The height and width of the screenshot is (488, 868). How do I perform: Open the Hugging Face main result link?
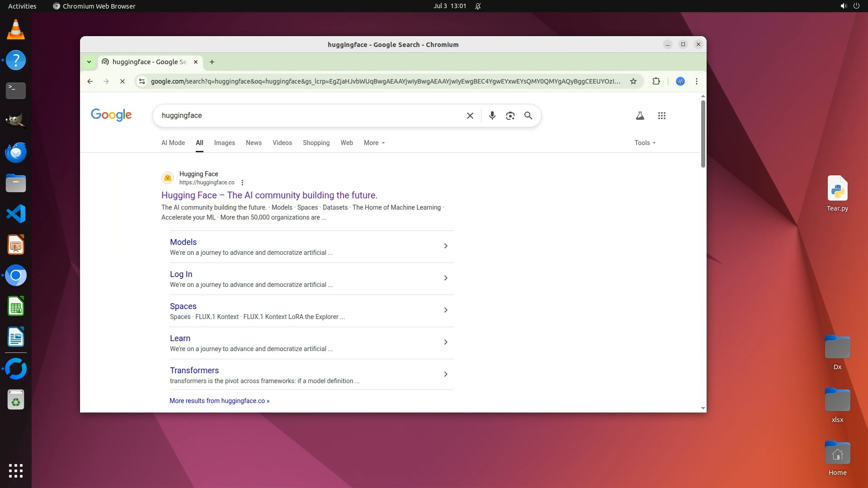(x=269, y=195)
